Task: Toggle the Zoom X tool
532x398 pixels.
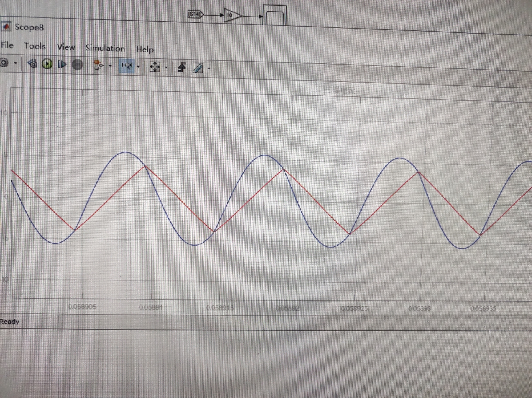Action: 127,66
